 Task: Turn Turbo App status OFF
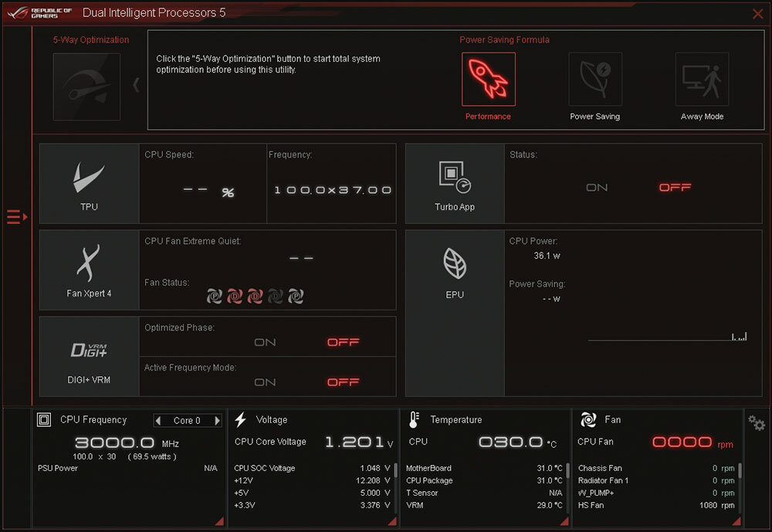675,188
